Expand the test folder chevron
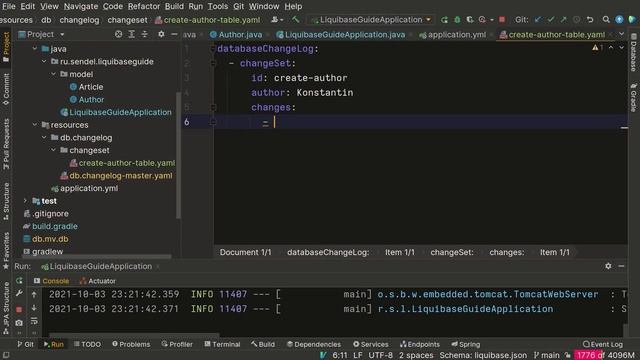 25,200
